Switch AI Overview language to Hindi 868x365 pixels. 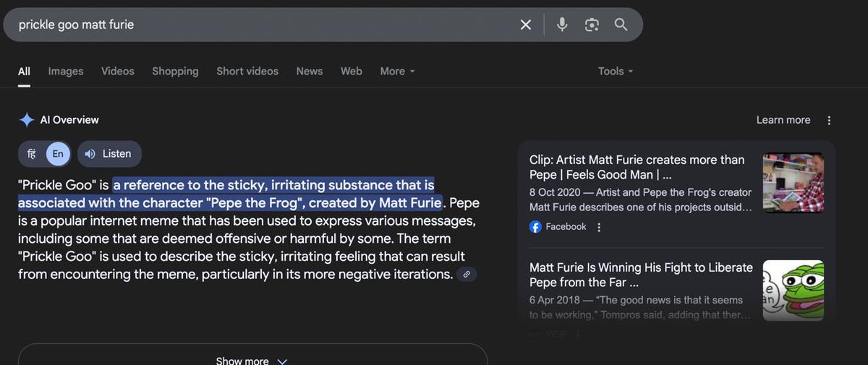[x=32, y=154]
